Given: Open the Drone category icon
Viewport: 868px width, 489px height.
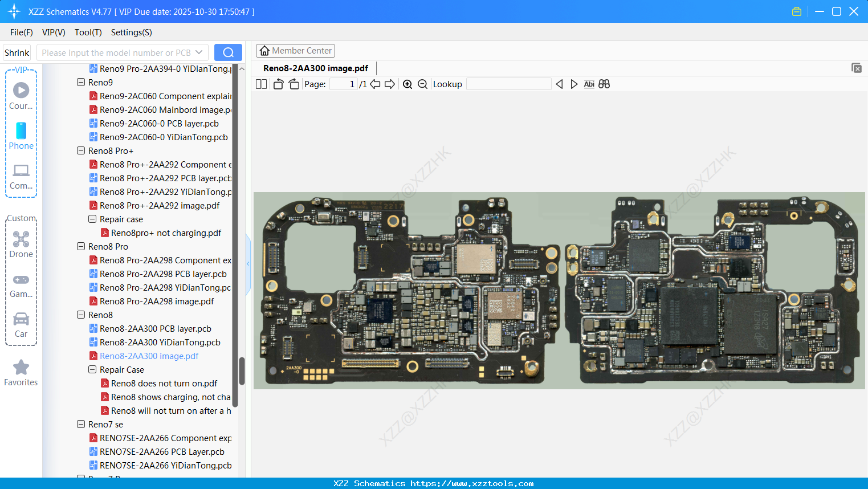Looking at the screenshot, I should 21,244.
